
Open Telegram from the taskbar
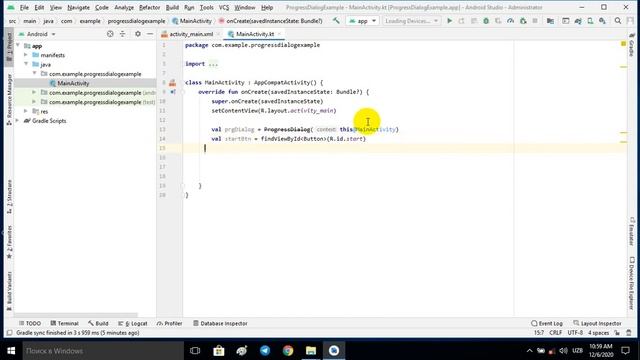click(265, 351)
